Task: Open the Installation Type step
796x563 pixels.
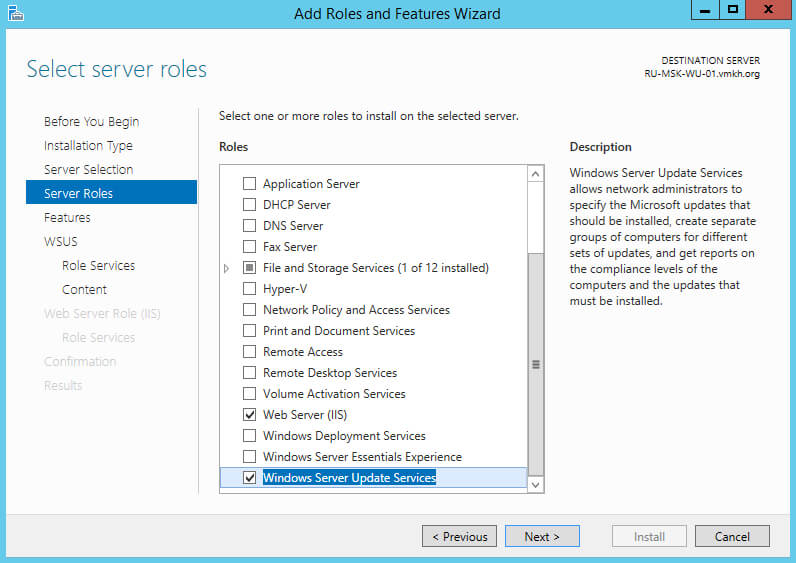Action: pyautogui.click(x=88, y=146)
